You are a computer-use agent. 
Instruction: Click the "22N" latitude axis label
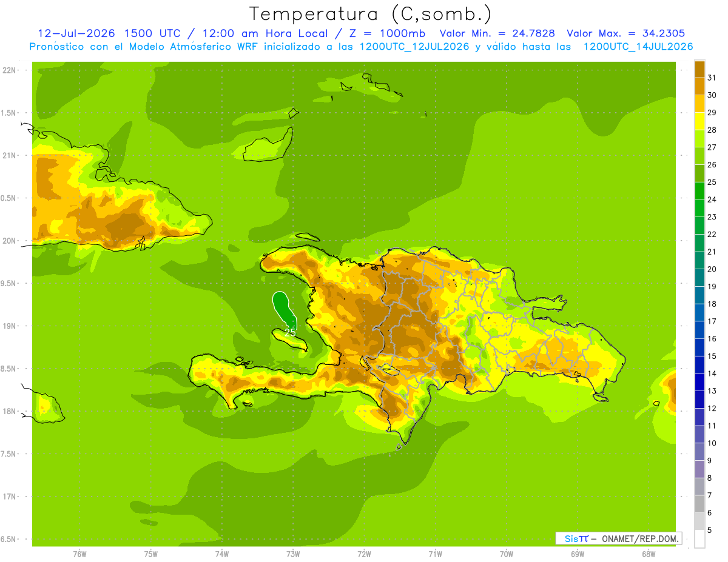click(10, 70)
